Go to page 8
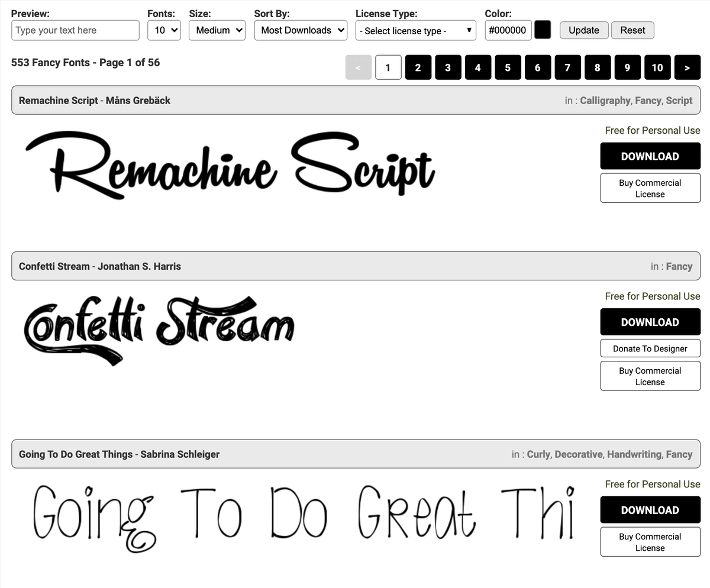The height and width of the screenshot is (588, 710). [x=598, y=67]
